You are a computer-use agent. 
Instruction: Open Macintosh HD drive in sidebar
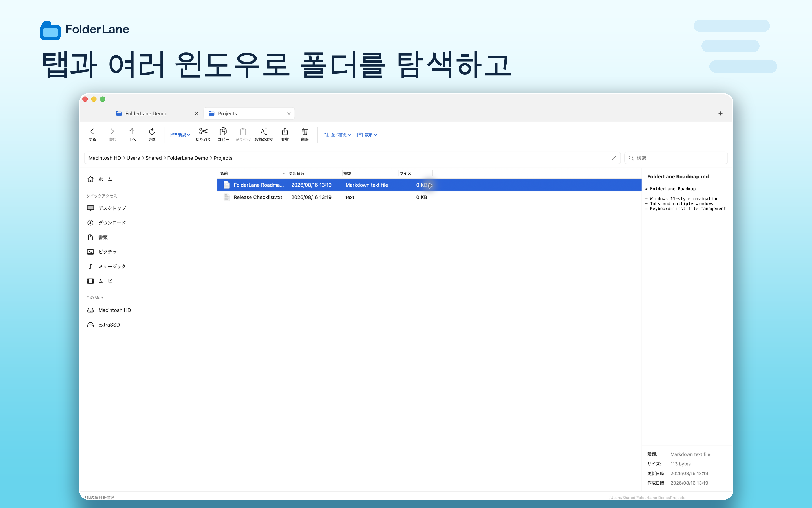point(148,310)
